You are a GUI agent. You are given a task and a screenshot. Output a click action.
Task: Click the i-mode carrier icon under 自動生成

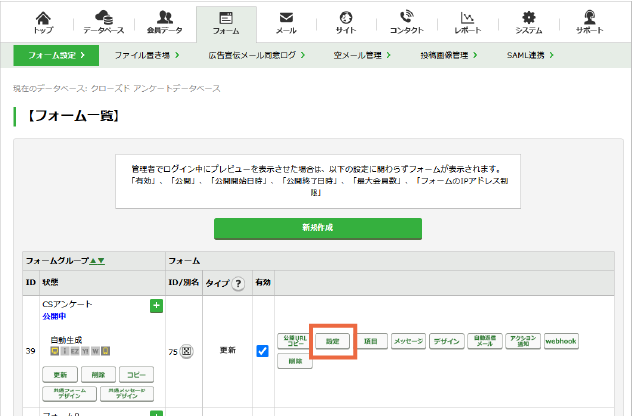coord(64,351)
